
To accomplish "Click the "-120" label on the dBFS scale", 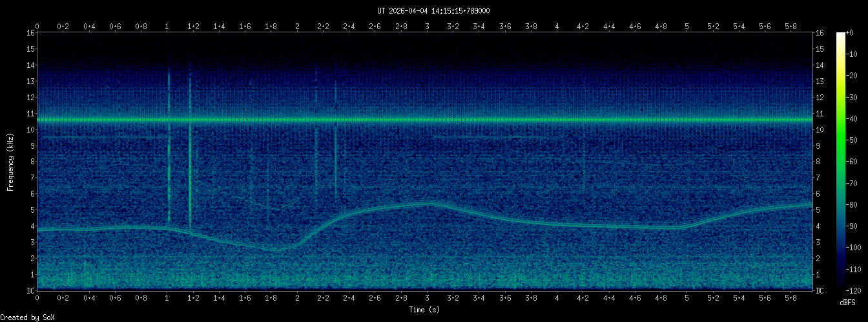I will pyautogui.click(x=857, y=290).
